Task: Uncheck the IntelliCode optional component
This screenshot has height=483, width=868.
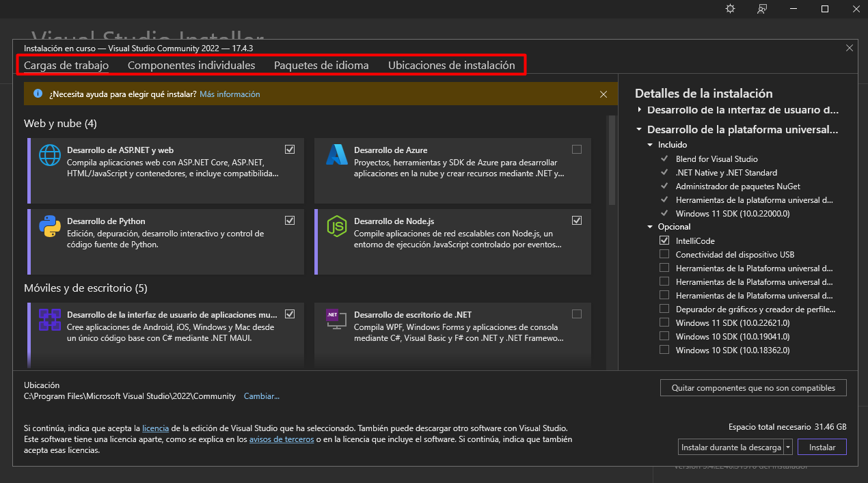Action: tap(664, 240)
